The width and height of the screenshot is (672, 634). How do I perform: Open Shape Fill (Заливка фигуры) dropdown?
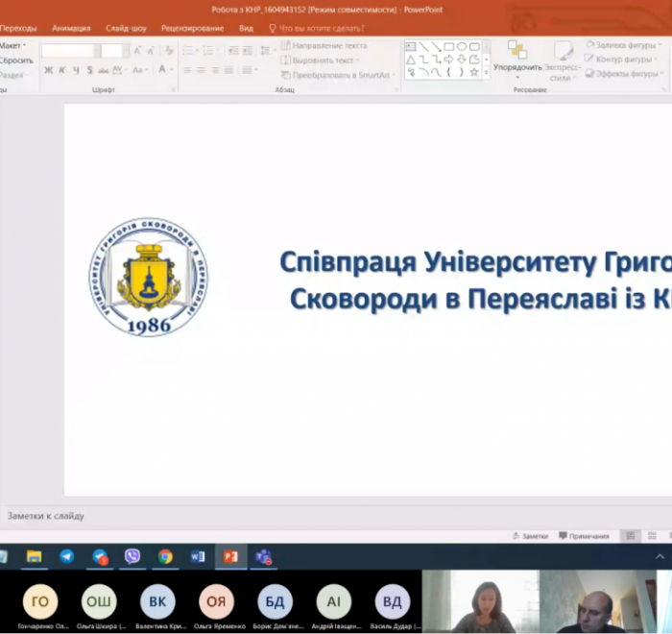tap(624, 45)
